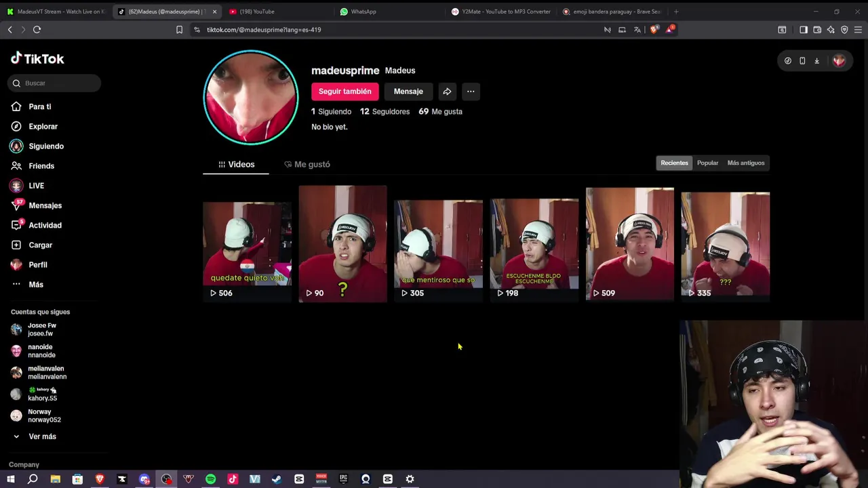Switch to Y2Mate converter tab

(500, 12)
